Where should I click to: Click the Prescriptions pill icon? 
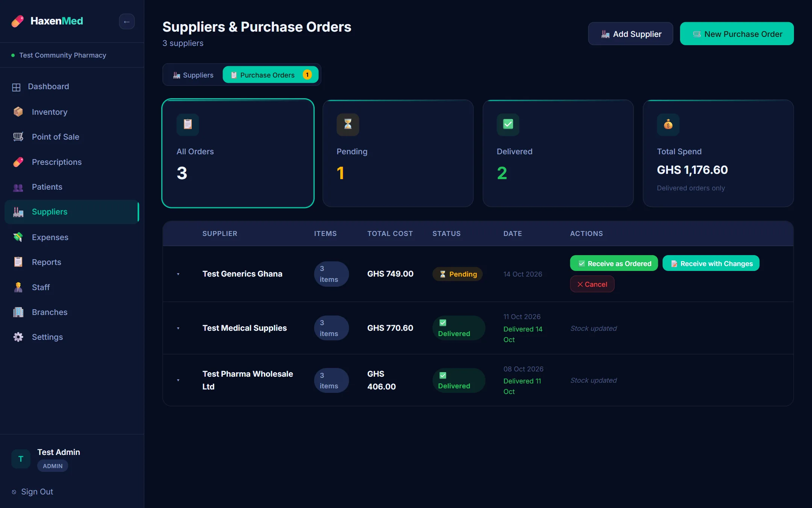[x=18, y=162]
